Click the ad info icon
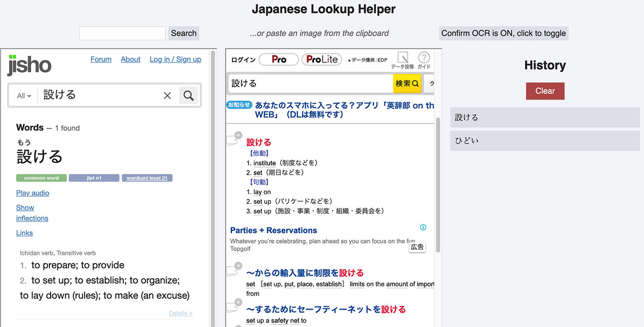This screenshot has width=644, height=327. [423, 227]
